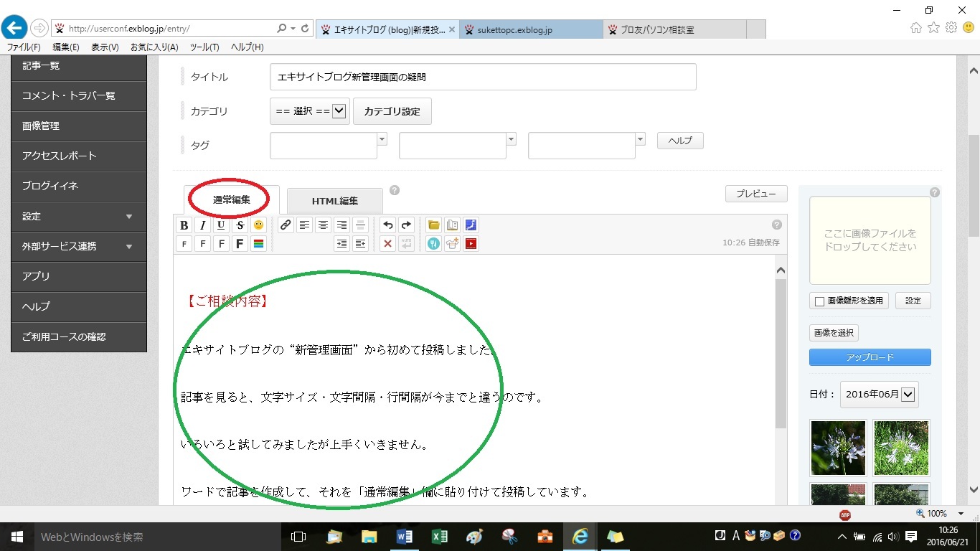The width and height of the screenshot is (980, 551).
Task: Click the 画像を選択 button
Action: coord(834,333)
